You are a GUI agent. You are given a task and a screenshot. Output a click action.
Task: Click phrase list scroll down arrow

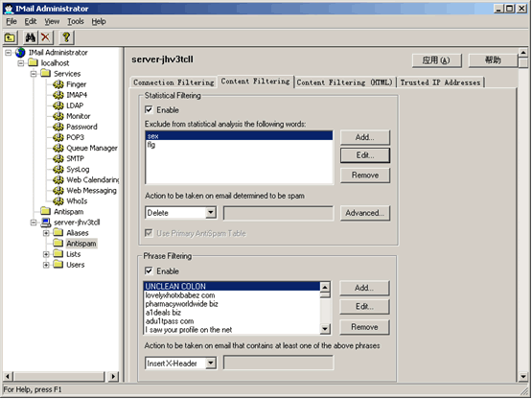tap(325, 328)
